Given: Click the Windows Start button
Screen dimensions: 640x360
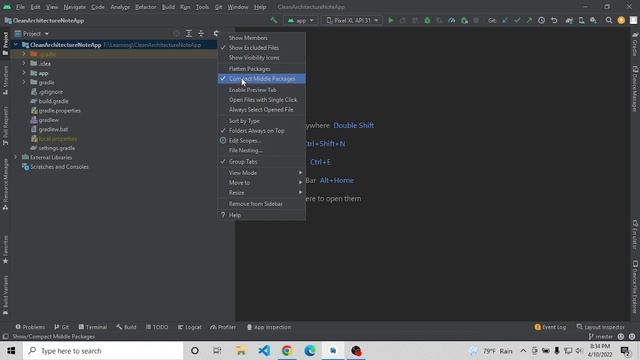Looking at the screenshot, I should [11, 351].
